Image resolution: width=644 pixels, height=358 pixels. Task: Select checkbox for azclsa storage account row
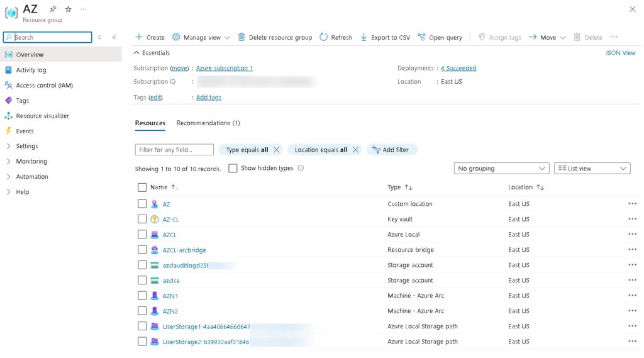[142, 281]
